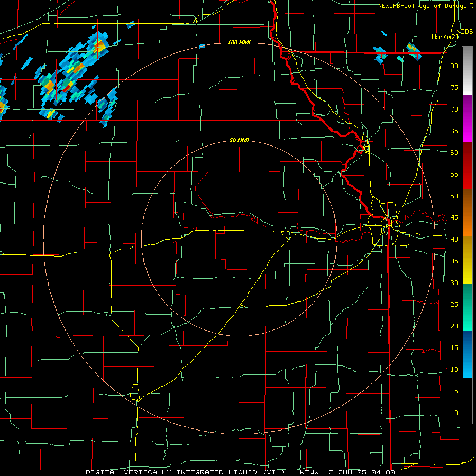Click the legend value 15
Screen dimensions: 476x476
[454, 348]
